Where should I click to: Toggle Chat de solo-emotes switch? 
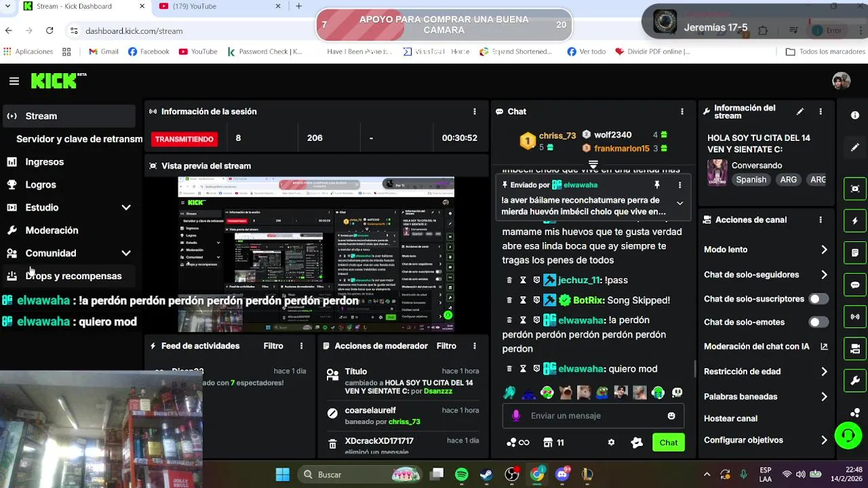(x=818, y=323)
